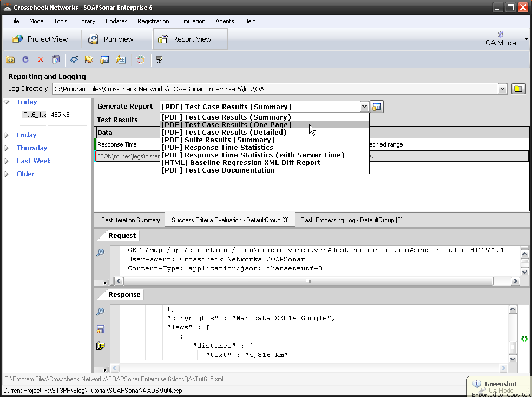Click the blue refresh toolbar icon
This screenshot has height=397, width=532.
(25, 59)
